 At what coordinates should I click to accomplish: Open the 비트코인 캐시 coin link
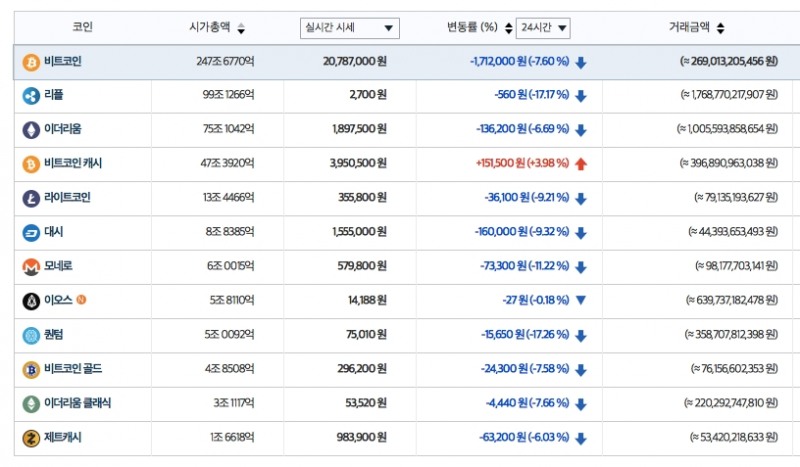pos(73,163)
